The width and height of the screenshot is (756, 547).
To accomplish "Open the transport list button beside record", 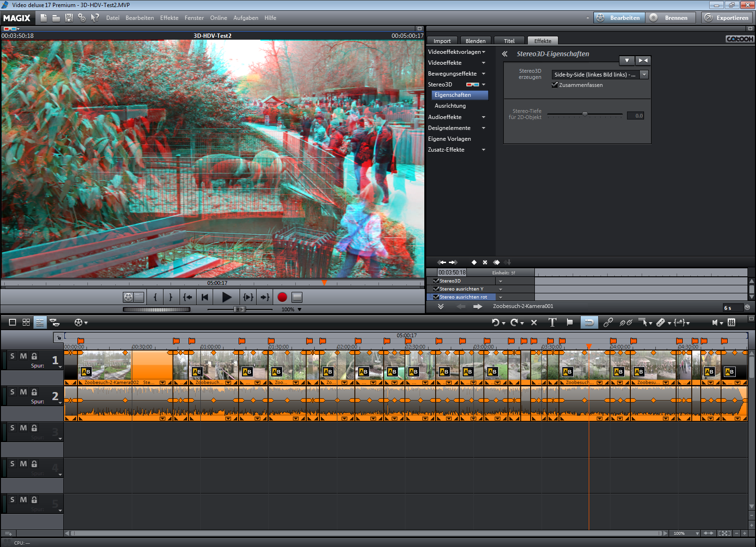I will [297, 297].
